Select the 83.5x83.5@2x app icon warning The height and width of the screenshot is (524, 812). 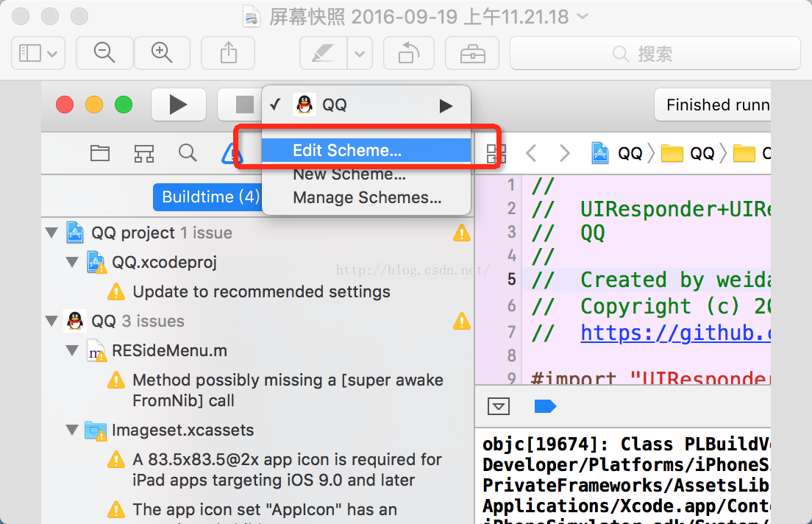286,470
